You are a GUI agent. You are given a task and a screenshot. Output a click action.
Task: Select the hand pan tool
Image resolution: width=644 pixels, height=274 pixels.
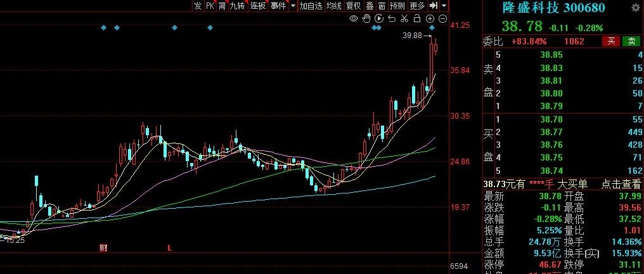pos(366,18)
